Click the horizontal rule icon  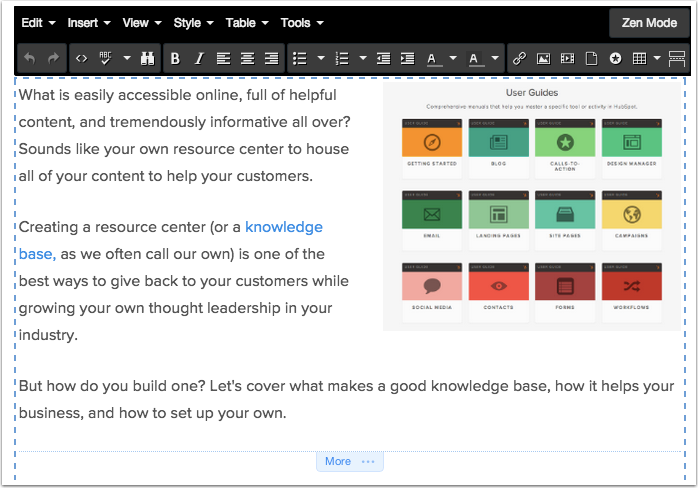pos(677,59)
